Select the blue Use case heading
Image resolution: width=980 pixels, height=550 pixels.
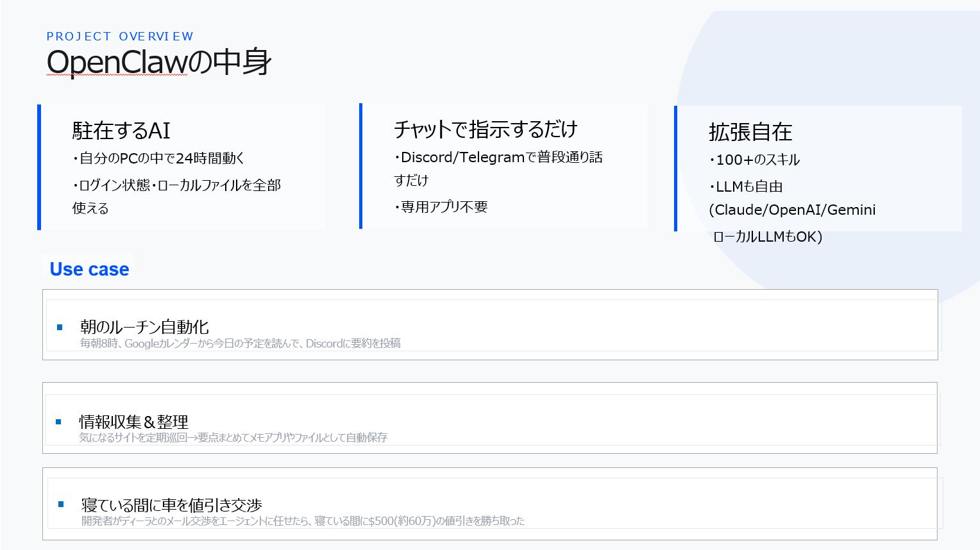[x=89, y=269]
